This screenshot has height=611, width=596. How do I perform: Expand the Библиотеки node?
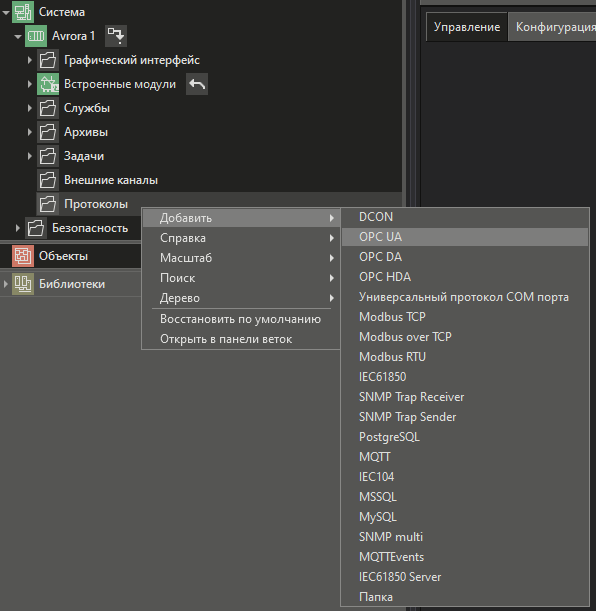click(x=5, y=284)
